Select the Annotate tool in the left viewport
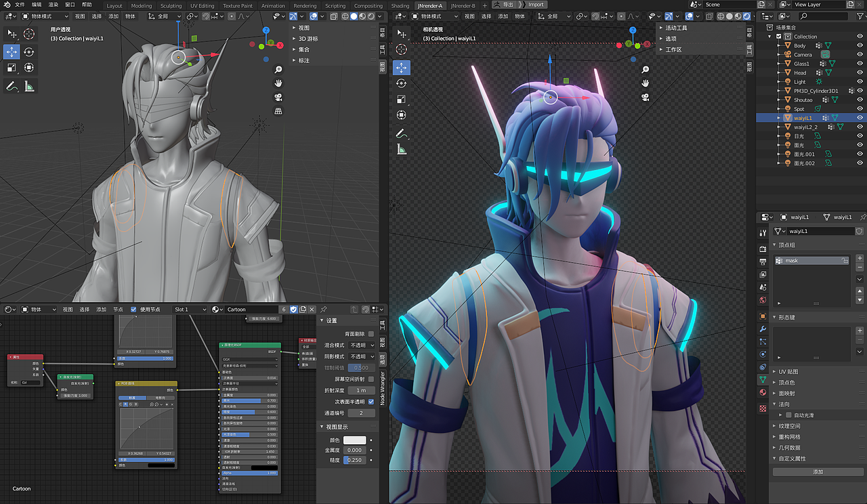Image resolution: width=867 pixels, height=504 pixels. (12, 86)
